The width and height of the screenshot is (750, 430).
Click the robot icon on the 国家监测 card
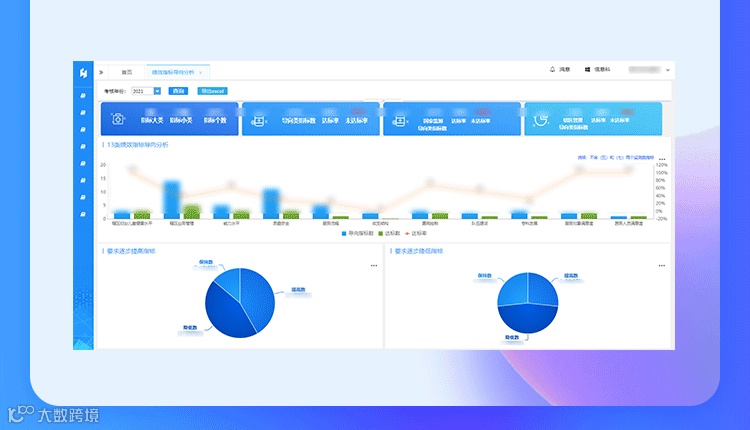(x=399, y=121)
